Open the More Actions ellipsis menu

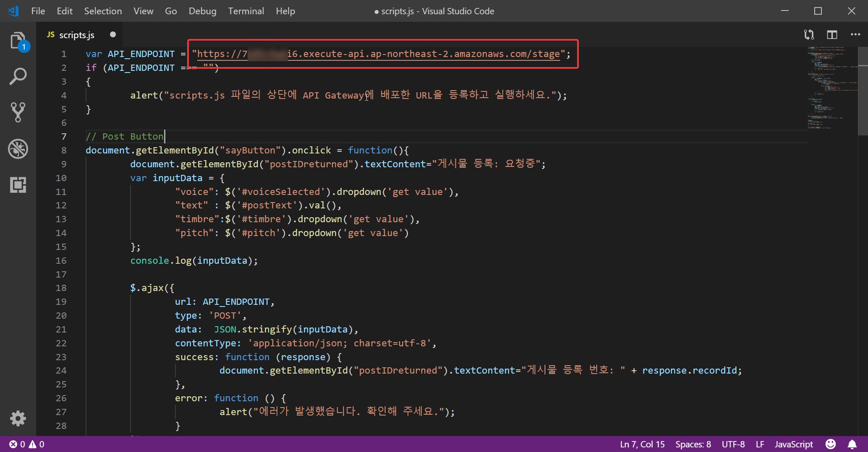point(855,35)
